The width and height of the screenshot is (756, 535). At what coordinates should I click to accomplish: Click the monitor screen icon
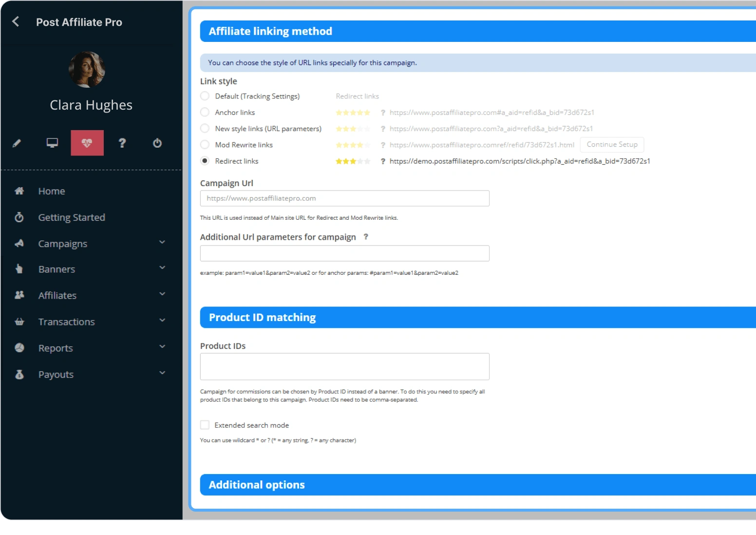click(x=52, y=143)
